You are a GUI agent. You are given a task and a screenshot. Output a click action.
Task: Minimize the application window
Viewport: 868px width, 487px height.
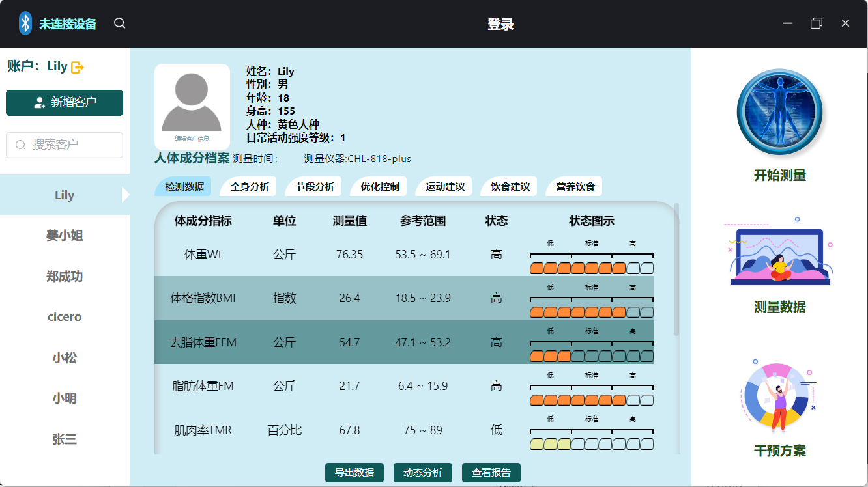788,23
